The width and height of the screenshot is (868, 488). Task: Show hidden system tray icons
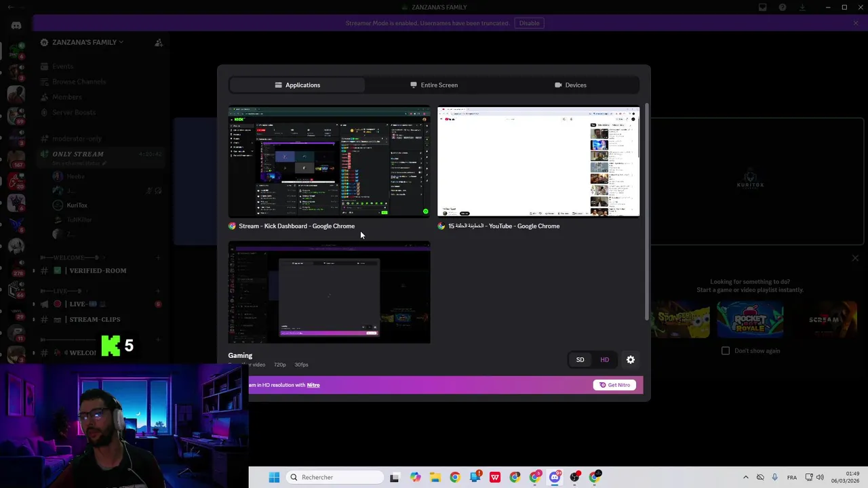coord(746,477)
